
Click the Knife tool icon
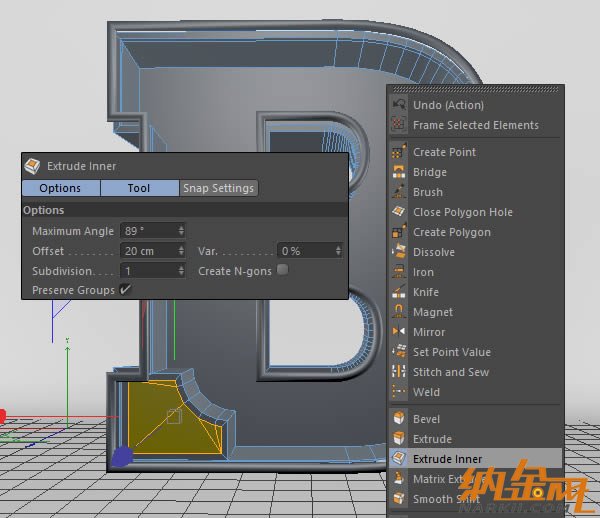coord(399,292)
